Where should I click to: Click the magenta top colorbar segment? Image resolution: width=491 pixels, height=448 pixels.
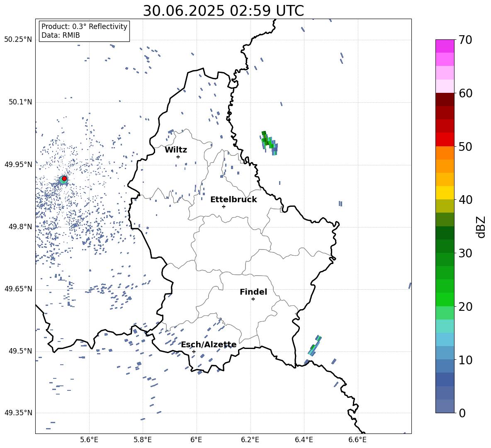[x=445, y=46]
